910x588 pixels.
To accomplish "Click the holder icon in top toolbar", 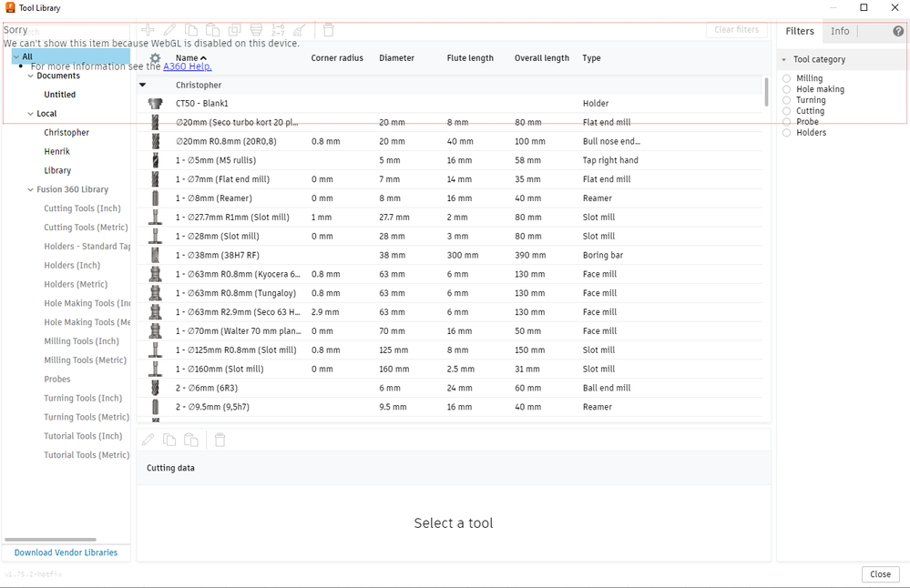I will coord(256,29).
